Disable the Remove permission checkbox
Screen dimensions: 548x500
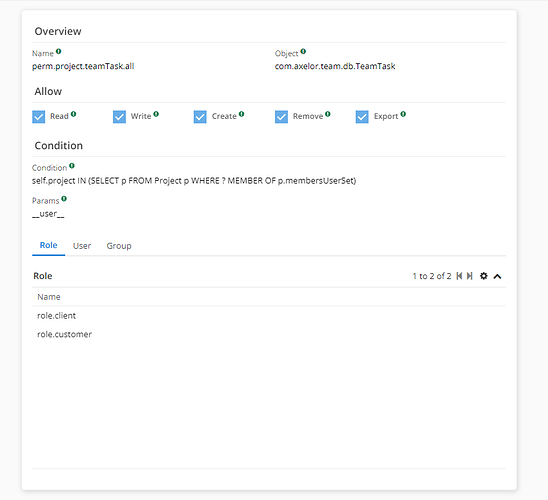[x=281, y=117]
